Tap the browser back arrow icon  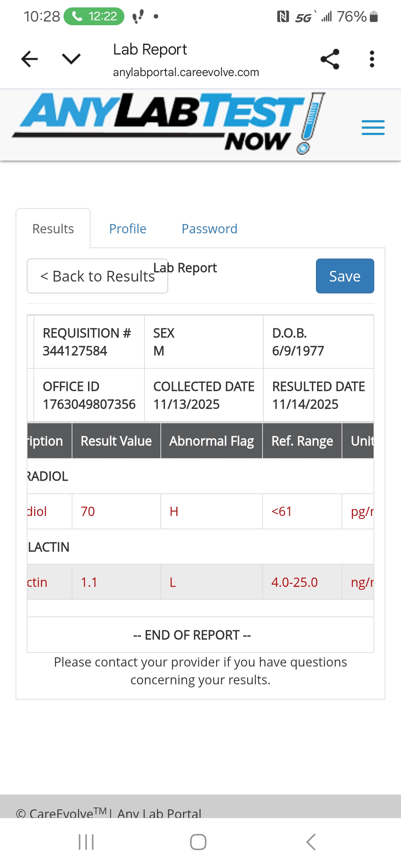click(x=30, y=59)
